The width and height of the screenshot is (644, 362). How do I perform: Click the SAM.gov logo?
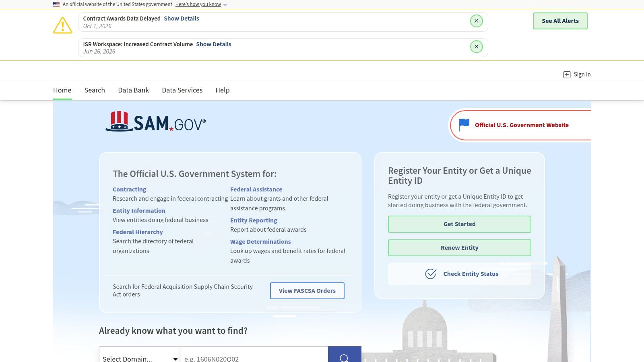tap(156, 121)
